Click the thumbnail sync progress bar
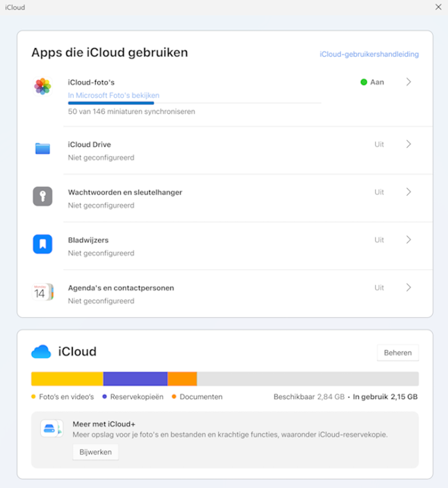This screenshot has height=488, width=448. click(194, 103)
